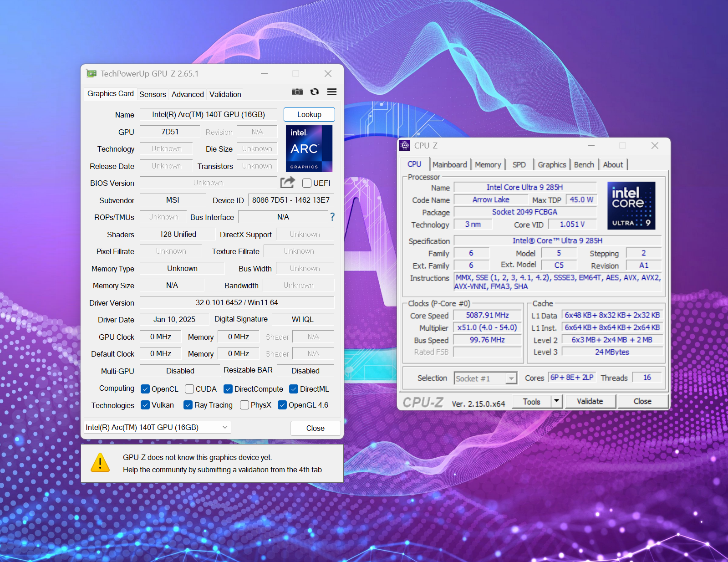
Task: Toggle the DirectML checkbox
Action: (294, 389)
